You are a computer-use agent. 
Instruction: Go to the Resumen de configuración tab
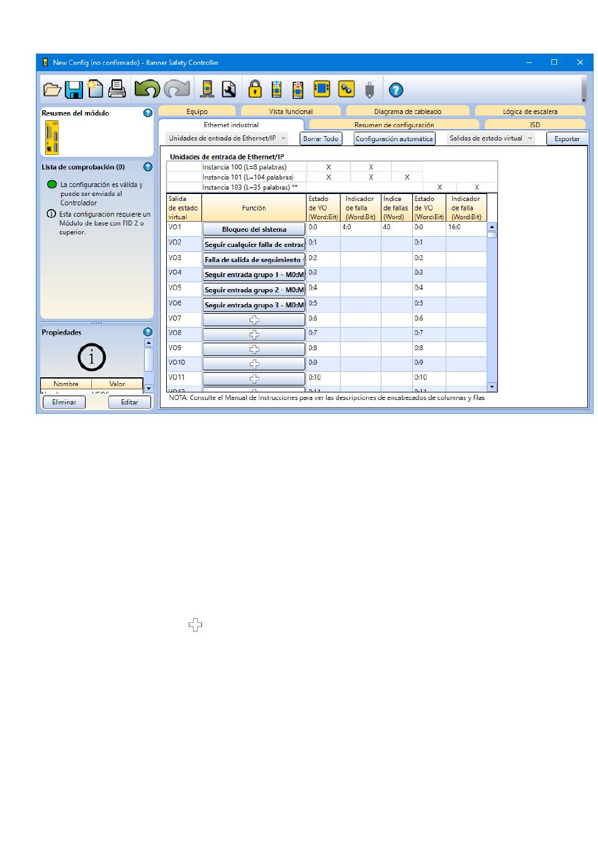click(394, 125)
